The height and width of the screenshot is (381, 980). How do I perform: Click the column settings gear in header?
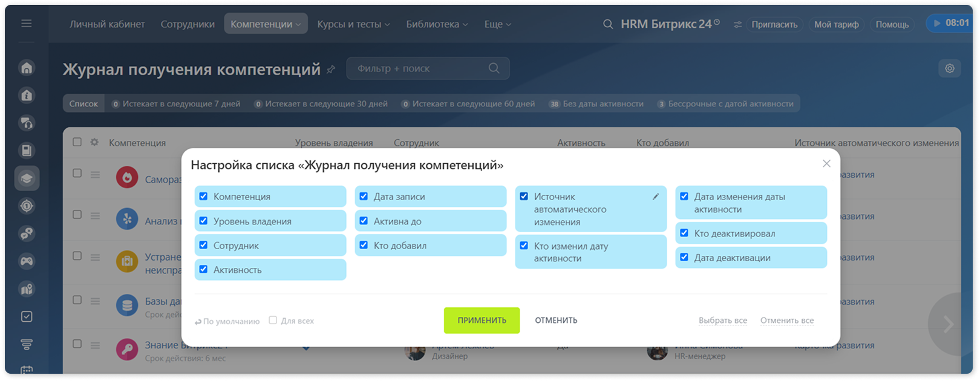(x=94, y=142)
